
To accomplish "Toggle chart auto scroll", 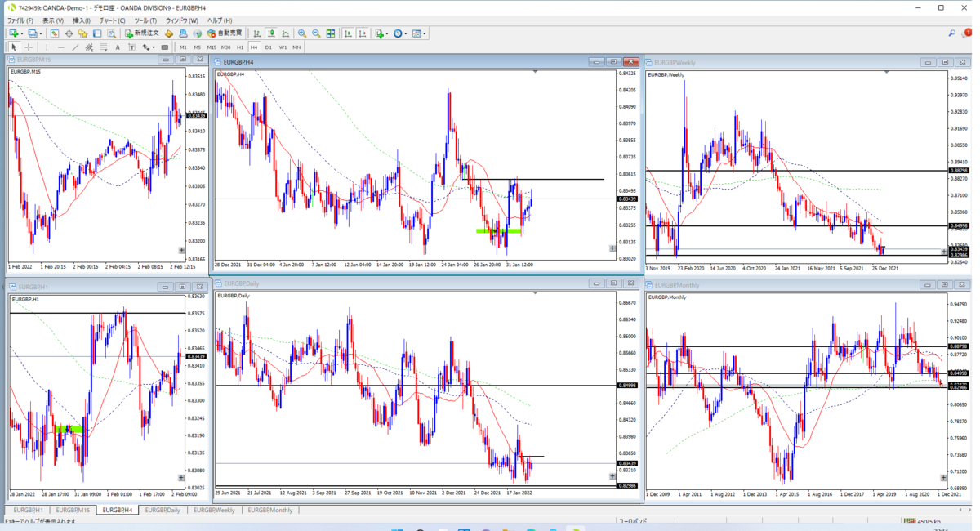I will (x=348, y=33).
